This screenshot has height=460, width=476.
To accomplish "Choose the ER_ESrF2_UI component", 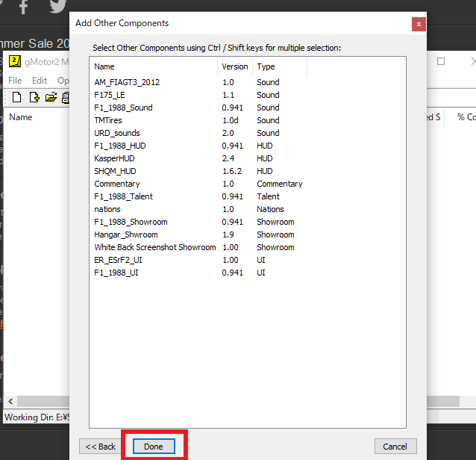I will coord(118,260).
